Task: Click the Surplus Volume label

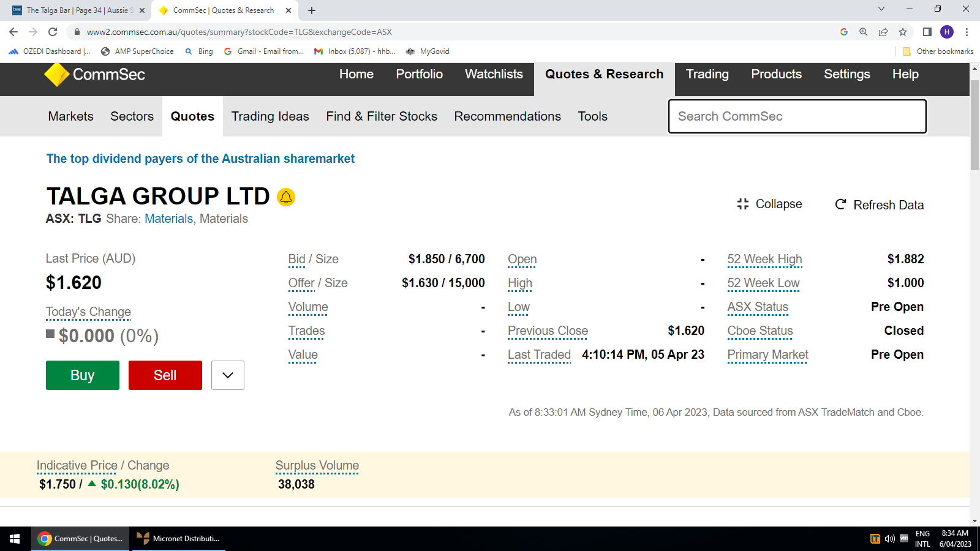Action: pyautogui.click(x=317, y=465)
